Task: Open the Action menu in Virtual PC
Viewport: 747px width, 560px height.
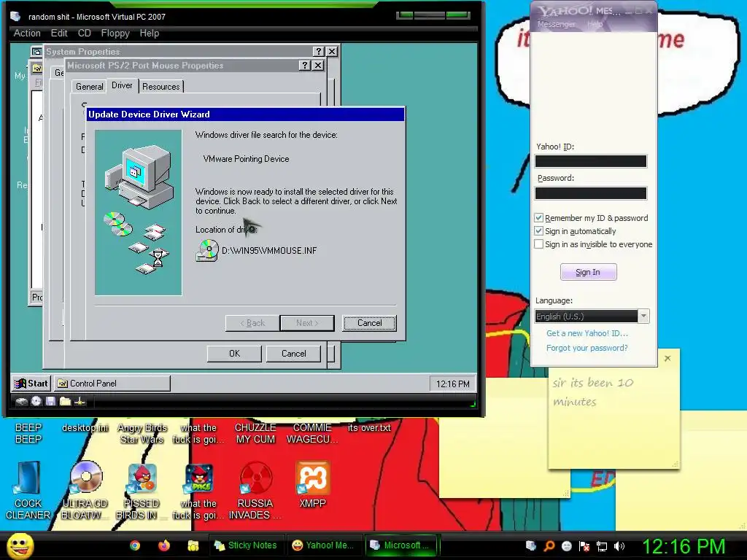Action: (x=27, y=34)
